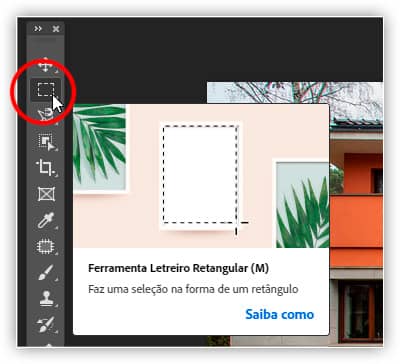The width and height of the screenshot is (400, 364).
Task: Select the Object Selection tool
Action: [46, 141]
